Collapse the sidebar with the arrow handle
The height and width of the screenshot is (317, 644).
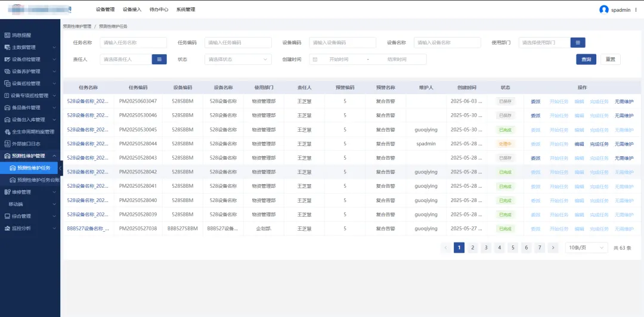(x=60, y=168)
